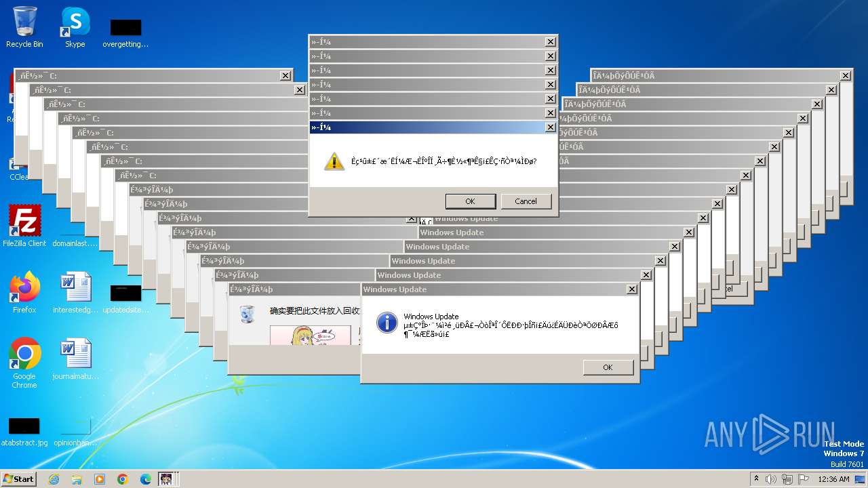Select the updatedsite... desktop file
The height and width of the screenshot is (488, 868).
point(125,298)
